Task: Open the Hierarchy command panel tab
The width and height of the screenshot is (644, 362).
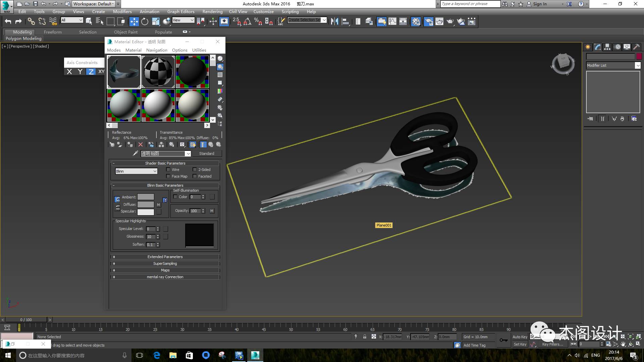Action: [x=607, y=47]
